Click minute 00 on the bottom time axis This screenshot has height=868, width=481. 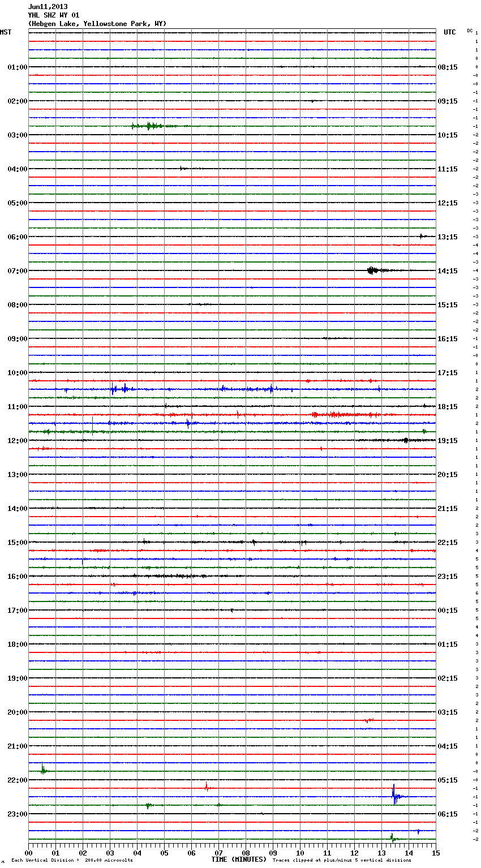[x=28, y=853]
